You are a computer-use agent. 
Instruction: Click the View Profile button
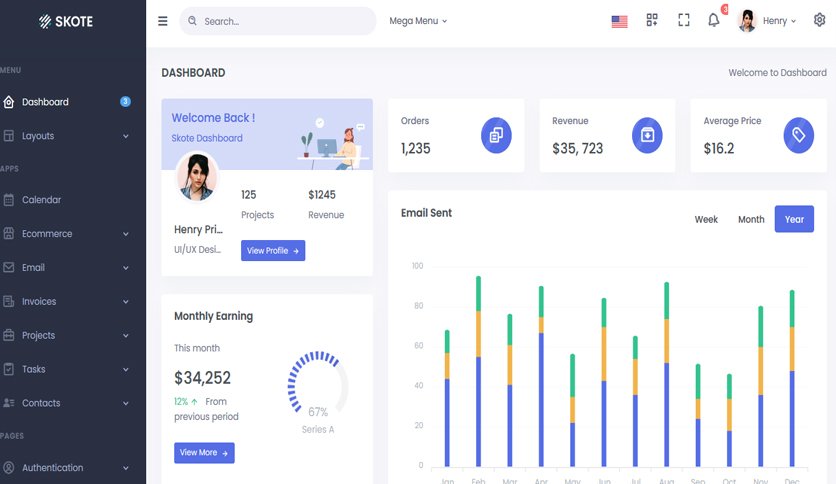point(273,251)
